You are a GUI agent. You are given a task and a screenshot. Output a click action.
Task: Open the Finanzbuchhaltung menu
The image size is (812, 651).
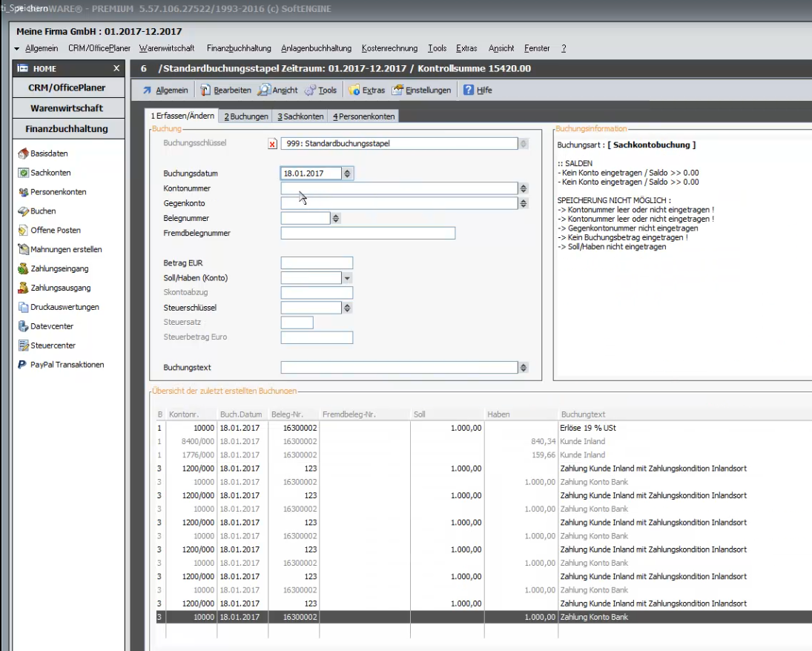[x=239, y=48]
